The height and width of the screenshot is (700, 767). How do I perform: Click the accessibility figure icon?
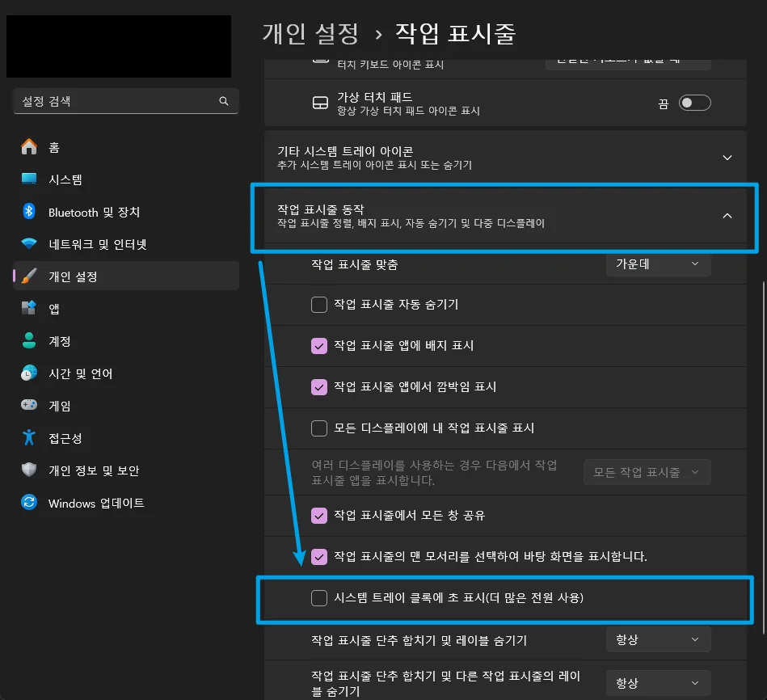pos(29,437)
